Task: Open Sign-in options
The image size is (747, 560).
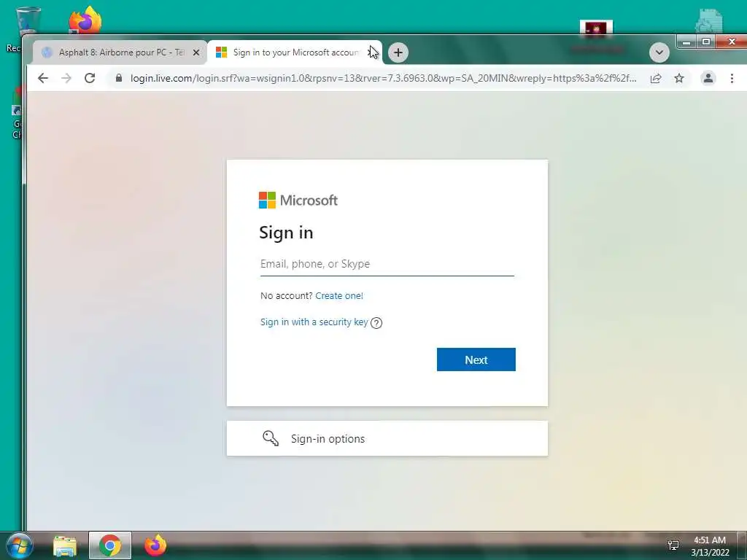Action: pyautogui.click(x=387, y=438)
